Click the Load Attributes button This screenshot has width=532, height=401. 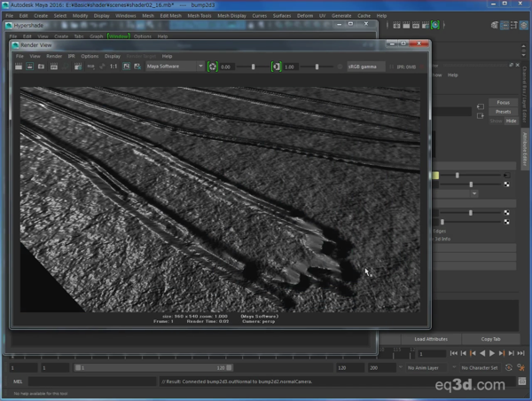(432, 339)
